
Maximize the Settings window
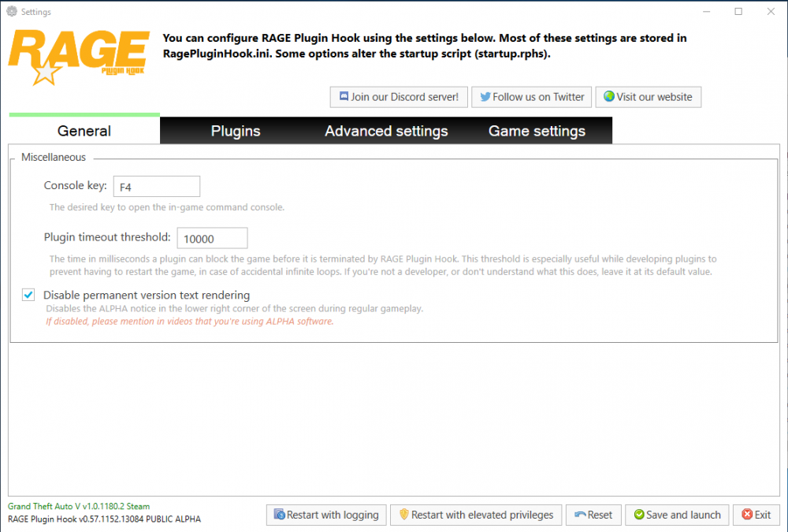(738, 11)
